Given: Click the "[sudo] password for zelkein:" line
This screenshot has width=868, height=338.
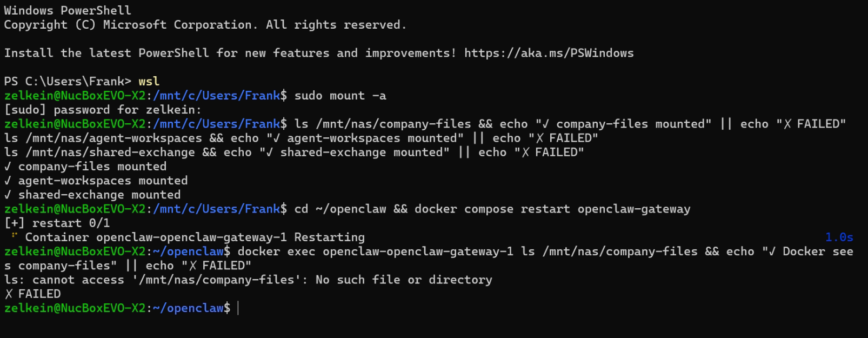Looking at the screenshot, I should click(x=103, y=110).
